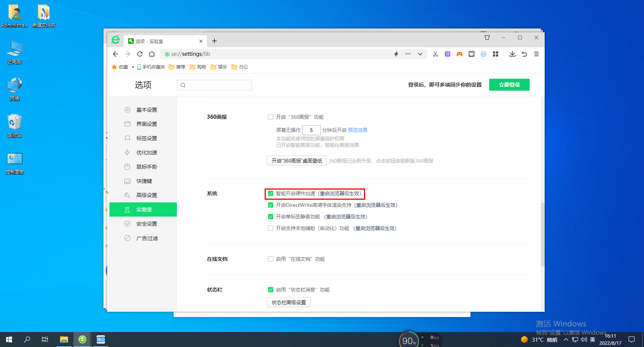Viewport: 644px width, 347px height.
Task: Select 鼠标手势 in the sidebar
Action: (x=143, y=167)
